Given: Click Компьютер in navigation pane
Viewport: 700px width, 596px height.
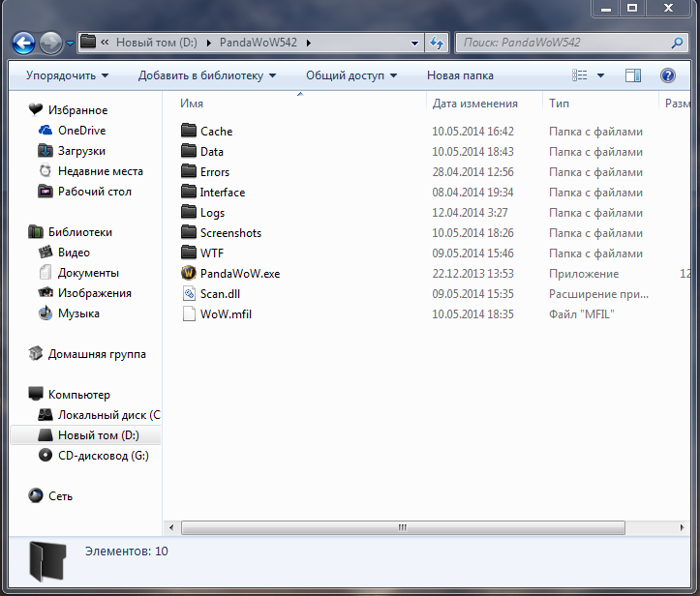Looking at the screenshot, I should coord(79,395).
